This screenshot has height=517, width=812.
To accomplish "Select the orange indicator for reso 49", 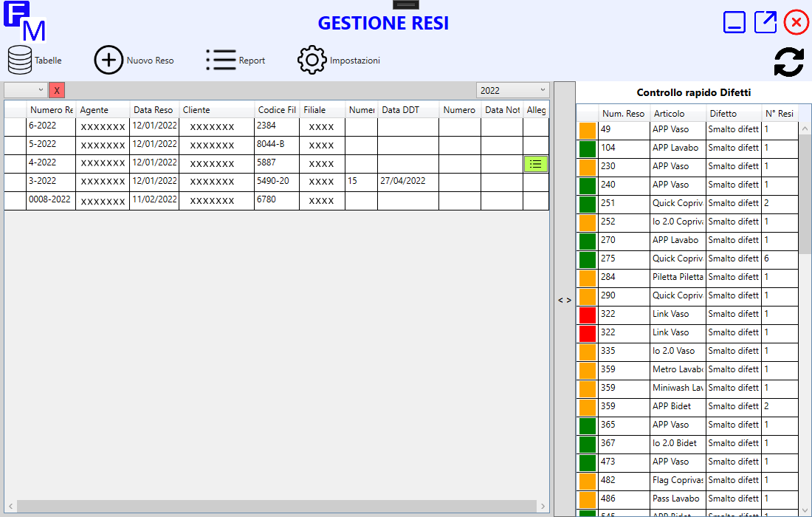I will [x=588, y=130].
